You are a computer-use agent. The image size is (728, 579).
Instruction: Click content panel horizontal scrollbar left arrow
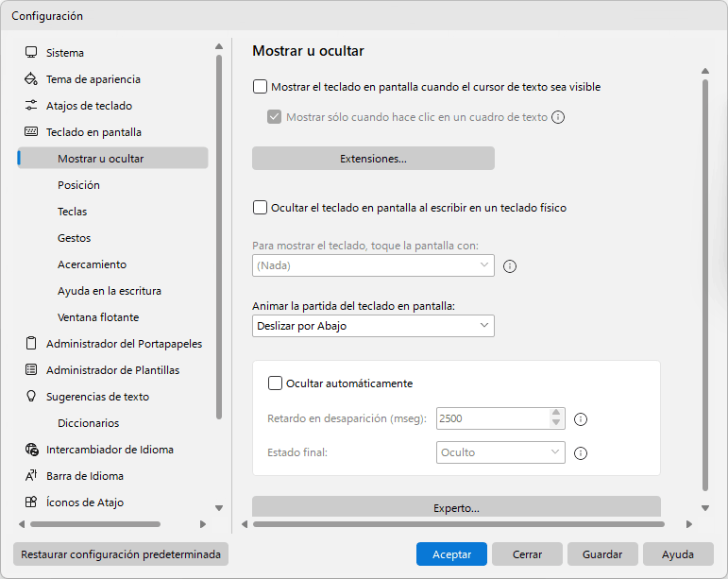[245, 524]
